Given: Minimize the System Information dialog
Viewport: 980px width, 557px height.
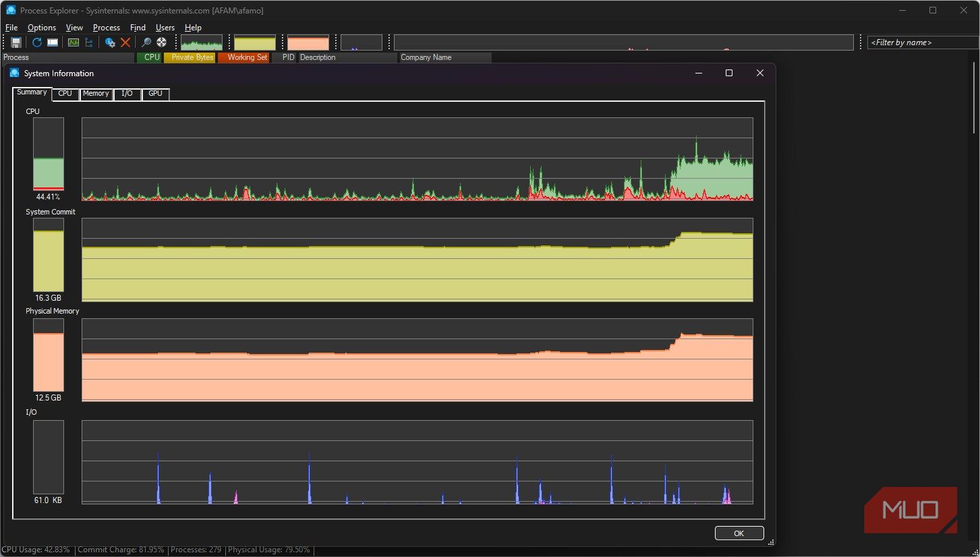Looking at the screenshot, I should tap(699, 73).
